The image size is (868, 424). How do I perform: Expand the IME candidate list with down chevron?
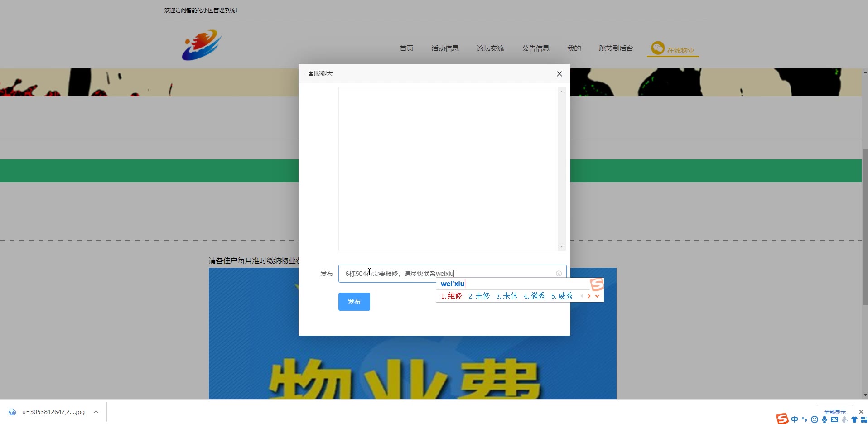click(x=597, y=296)
